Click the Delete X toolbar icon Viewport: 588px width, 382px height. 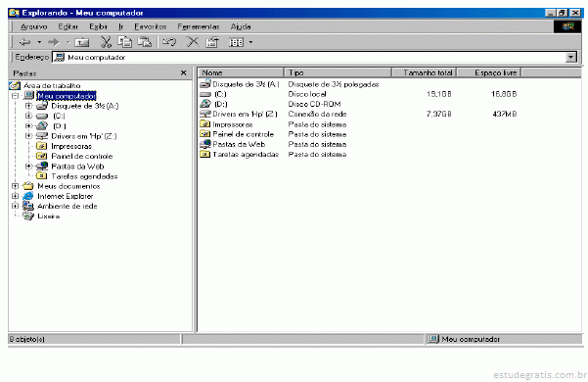(193, 42)
